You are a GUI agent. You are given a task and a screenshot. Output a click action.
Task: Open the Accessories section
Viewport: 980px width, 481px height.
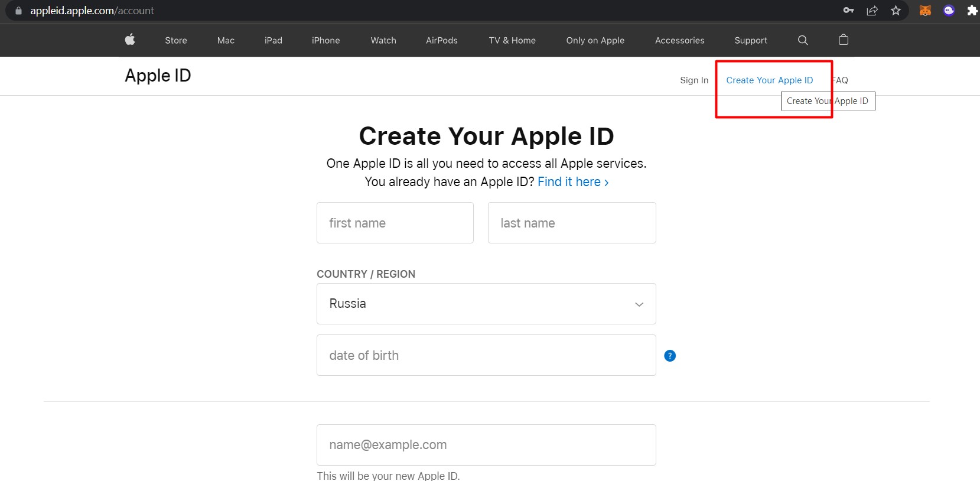click(680, 40)
